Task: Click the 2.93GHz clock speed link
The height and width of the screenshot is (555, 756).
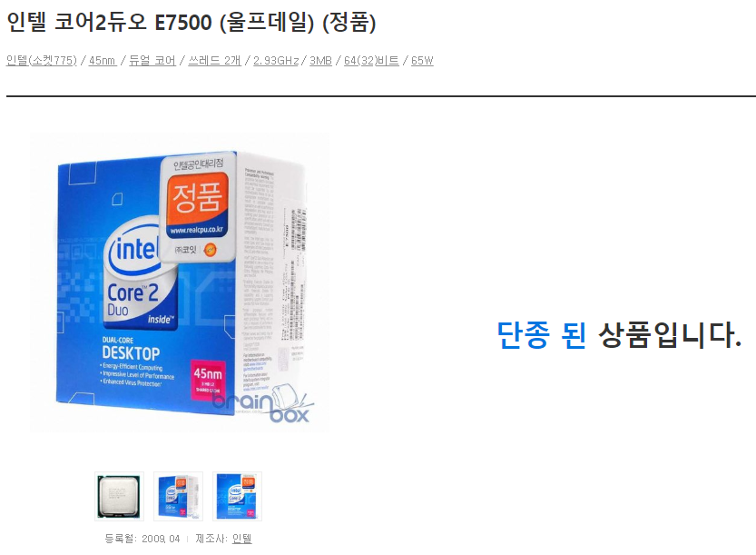Action: (276, 61)
